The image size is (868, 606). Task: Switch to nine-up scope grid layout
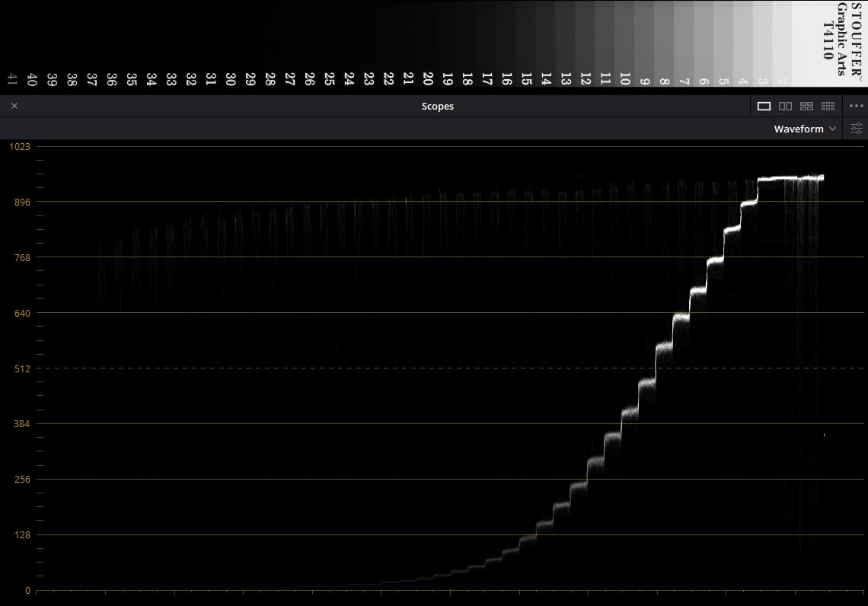[x=828, y=106]
